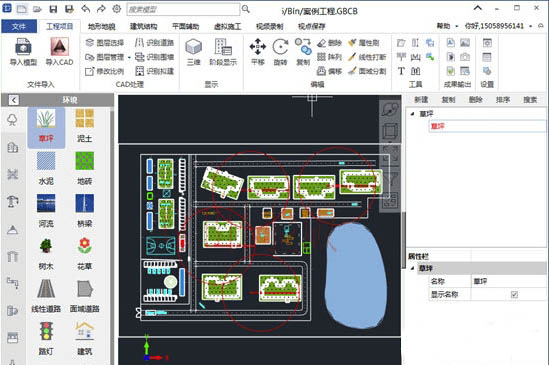The height and width of the screenshot is (365, 549).
Task: Open 图层选择 layer selection tool
Action: [105, 43]
